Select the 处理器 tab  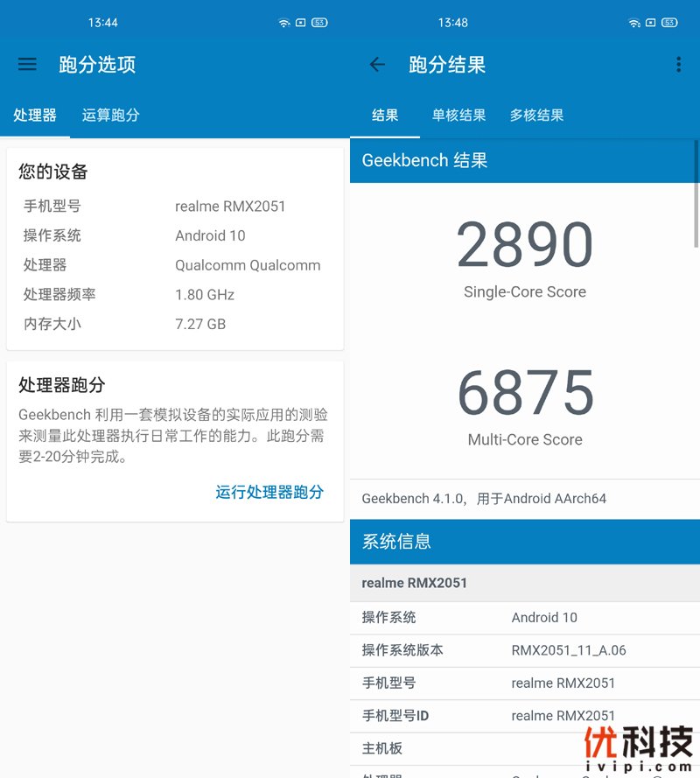click(35, 115)
